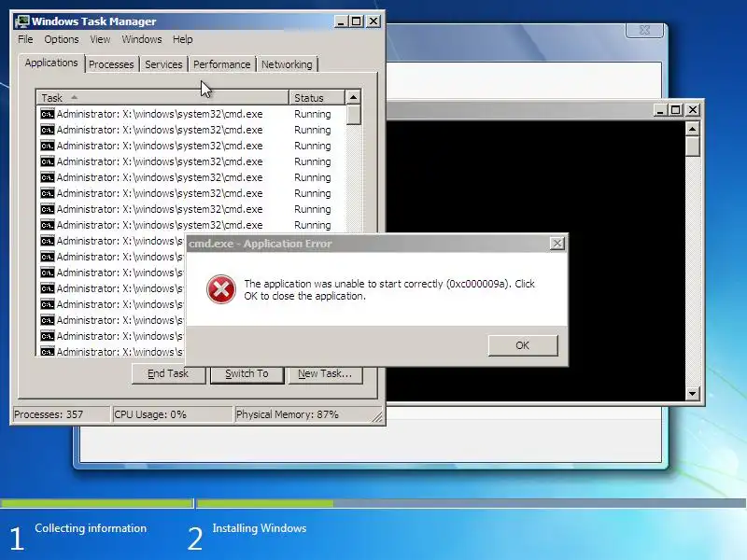Image resolution: width=747 pixels, height=560 pixels.
Task: Click the Collecting information progress bar
Action: coord(97,503)
